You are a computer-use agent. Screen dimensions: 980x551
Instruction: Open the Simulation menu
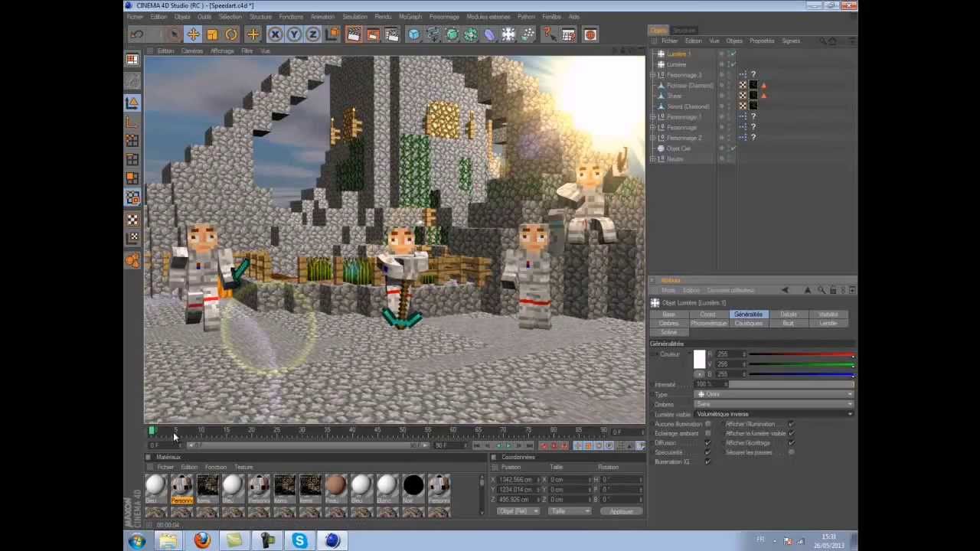[x=354, y=17]
